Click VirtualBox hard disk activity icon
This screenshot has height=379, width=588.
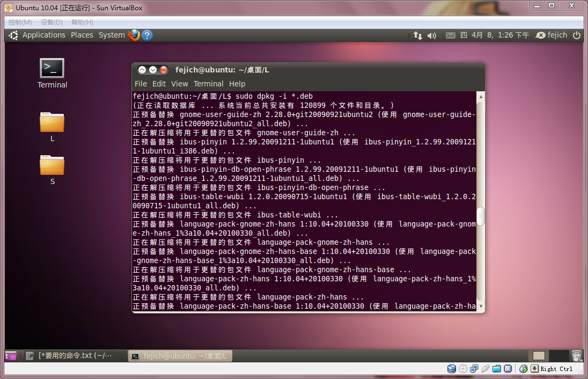pyautogui.click(x=452, y=369)
